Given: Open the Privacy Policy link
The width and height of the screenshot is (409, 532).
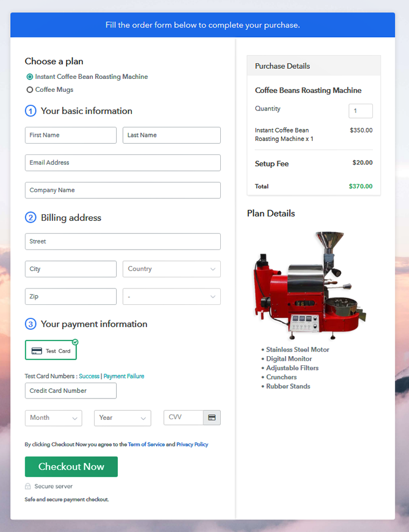Looking at the screenshot, I should 192,444.
